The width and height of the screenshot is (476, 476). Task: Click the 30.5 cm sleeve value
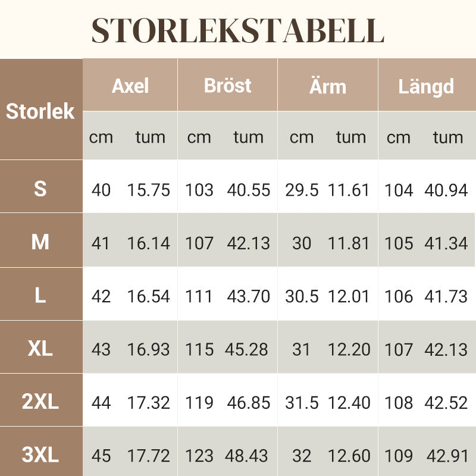302,296
